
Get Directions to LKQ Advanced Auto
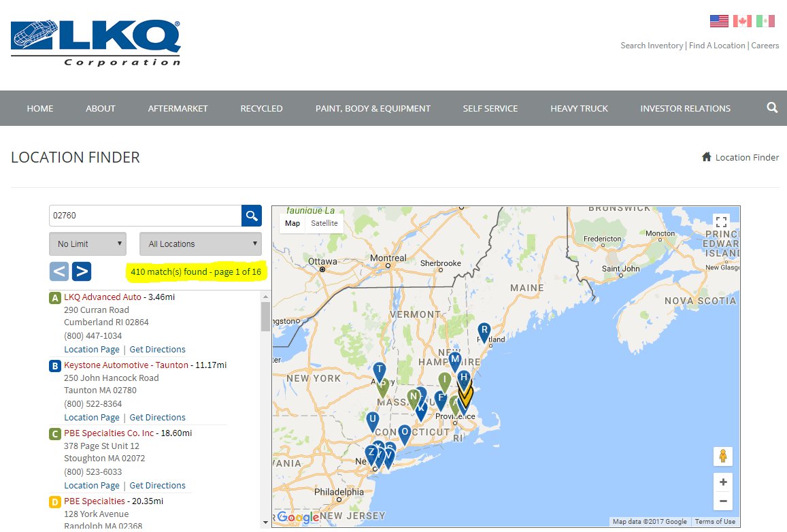[x=158, y=349]
